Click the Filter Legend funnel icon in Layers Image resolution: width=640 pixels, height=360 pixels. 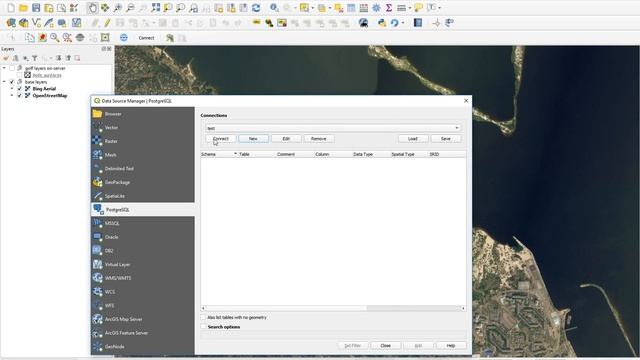(x=35, y=58)
